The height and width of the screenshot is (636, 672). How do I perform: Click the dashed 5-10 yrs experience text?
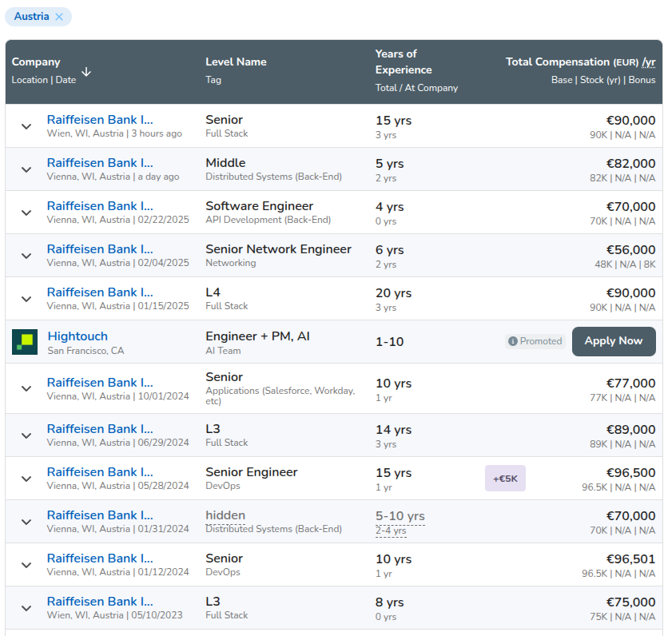click(400, 516)
